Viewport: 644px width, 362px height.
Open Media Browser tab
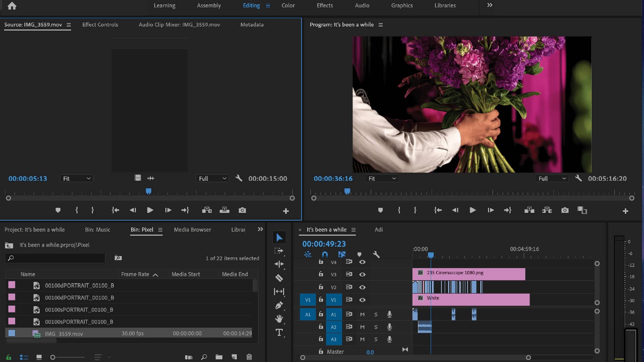pyautogui.click(x=193, y=230)
